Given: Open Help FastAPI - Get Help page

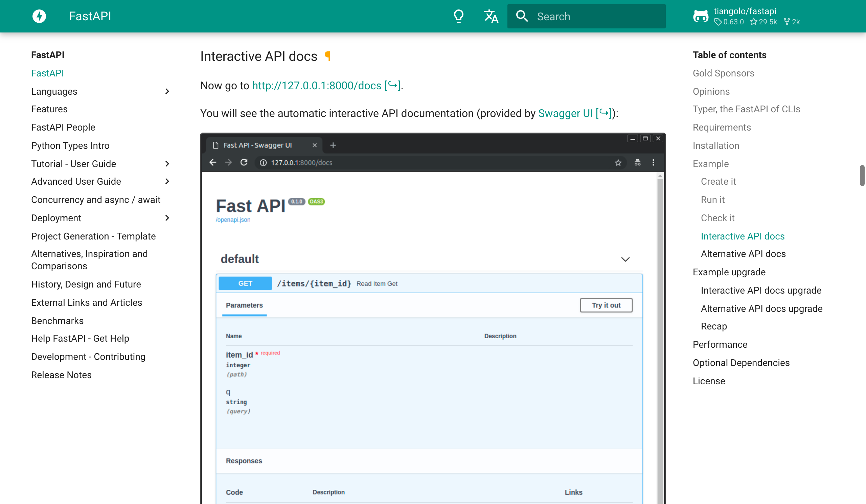Looking at the screenshot, I should click(x=81, y=338).
